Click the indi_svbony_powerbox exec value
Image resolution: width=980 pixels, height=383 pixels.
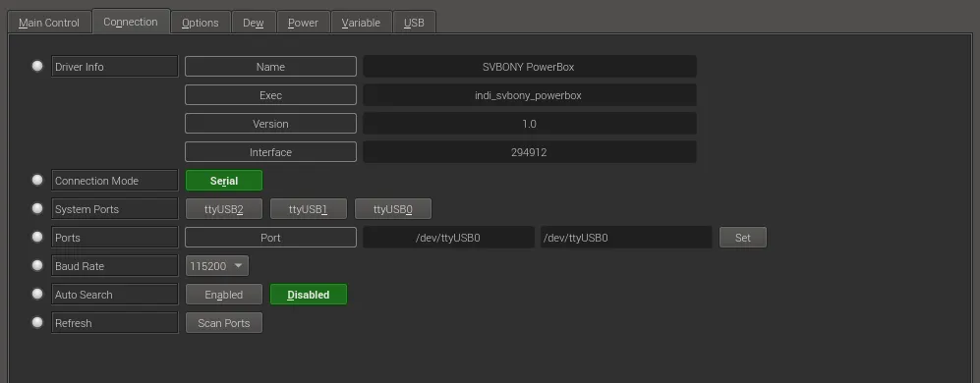click(530, 95)
